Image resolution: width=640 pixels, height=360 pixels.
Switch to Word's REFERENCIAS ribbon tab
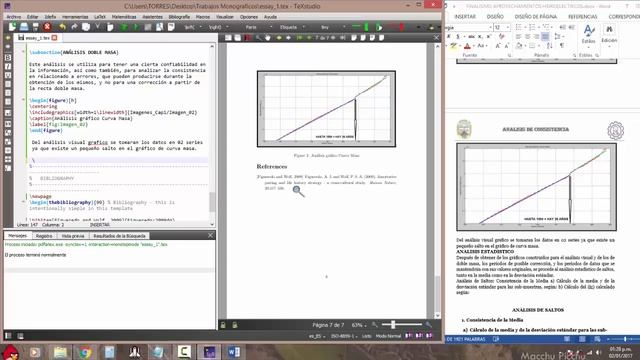[x=582, y=16]
